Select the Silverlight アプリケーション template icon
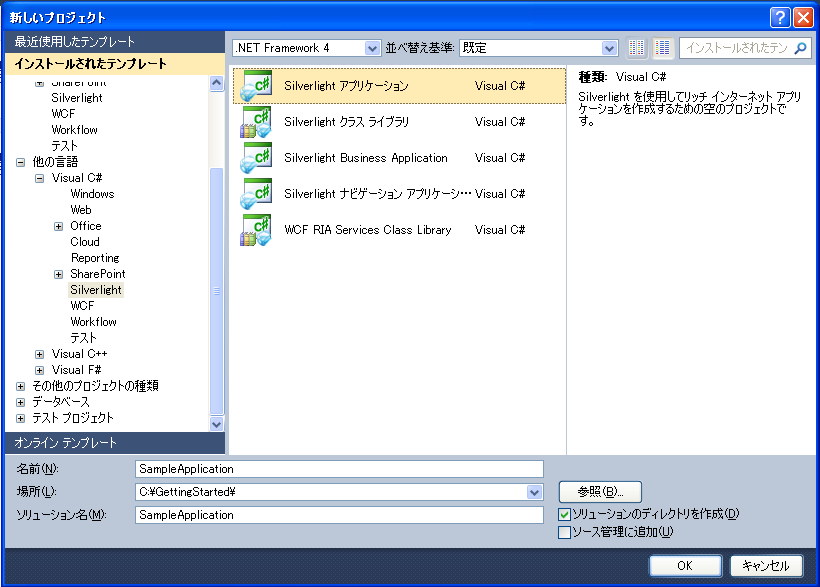Screen dimensions: 820x587 click(x=256, y=86)
